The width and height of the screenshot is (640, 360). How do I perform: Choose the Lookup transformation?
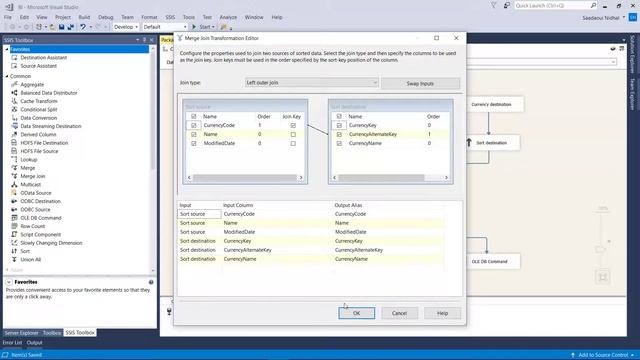[29, 160]
